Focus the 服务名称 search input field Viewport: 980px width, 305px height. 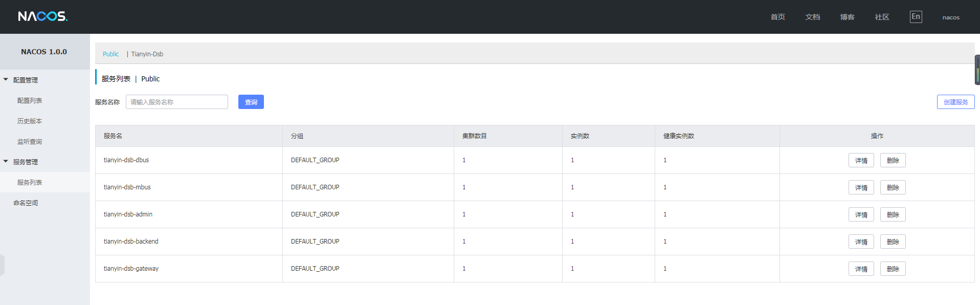pos(176,102)
